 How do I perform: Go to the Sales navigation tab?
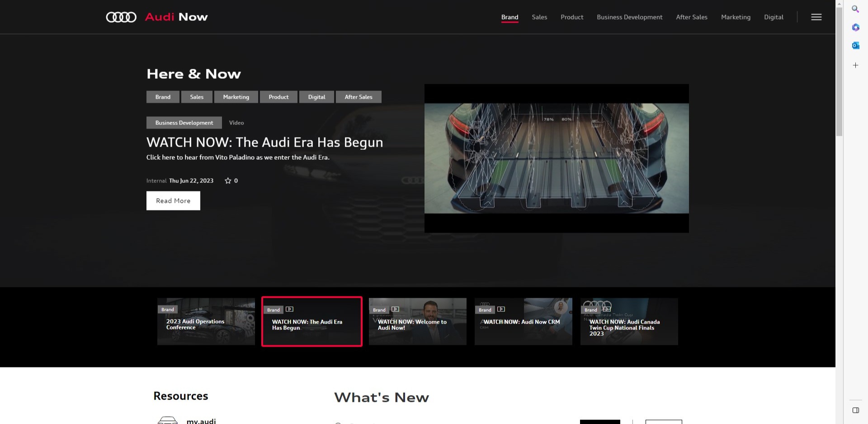[539, 17]
